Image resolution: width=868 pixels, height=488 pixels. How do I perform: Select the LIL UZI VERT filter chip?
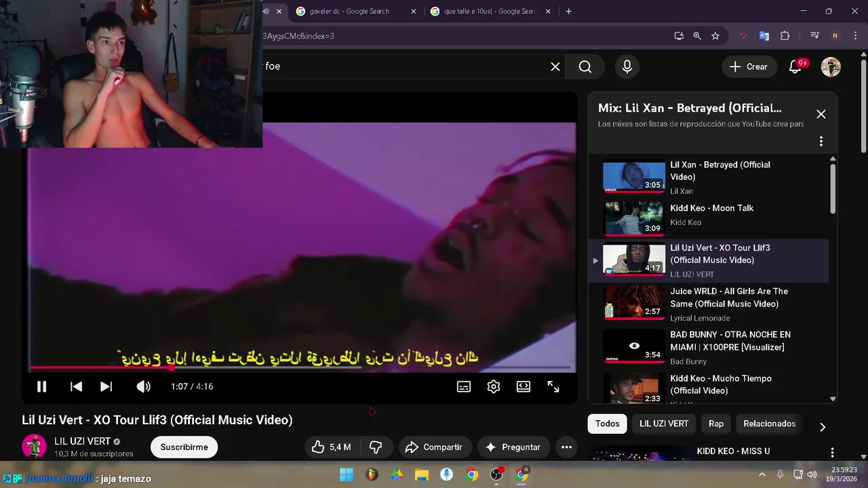[x=664, y=424]
